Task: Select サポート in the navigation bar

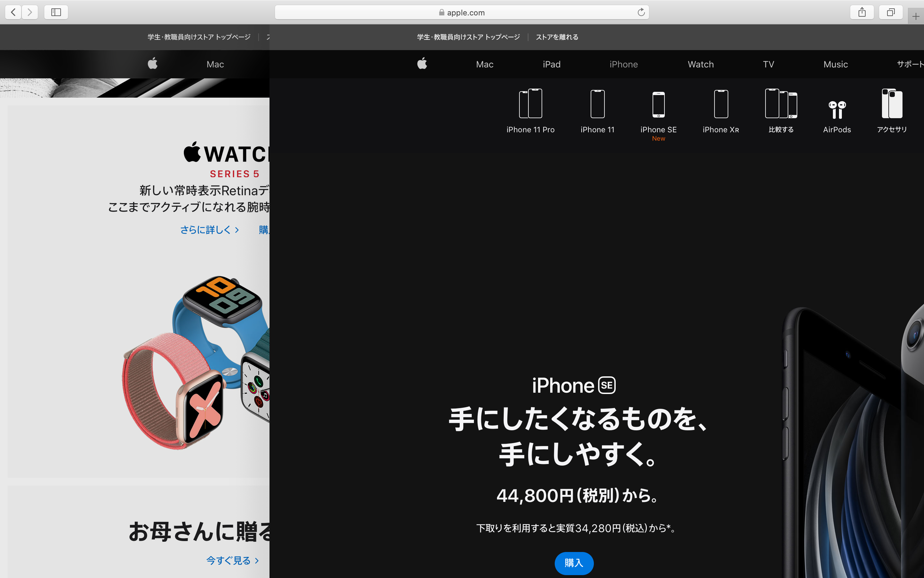Action: pos(910,64)
